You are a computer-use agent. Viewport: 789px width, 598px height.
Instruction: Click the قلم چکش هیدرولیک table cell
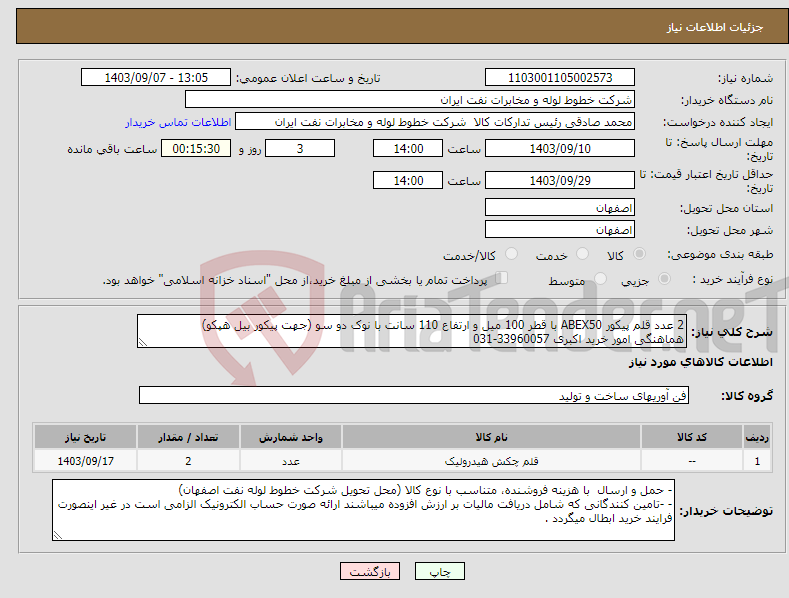(x=491, y=461)
